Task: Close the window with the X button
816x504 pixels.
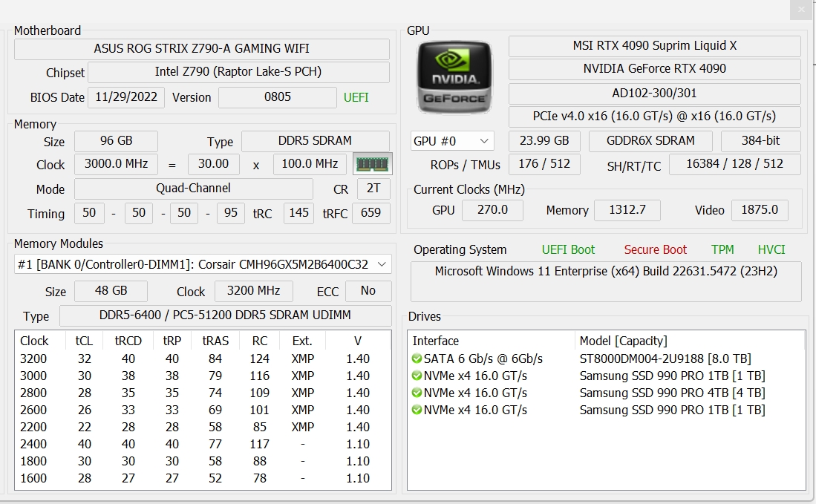Action: pyautogui.click(x=801, y=10)
